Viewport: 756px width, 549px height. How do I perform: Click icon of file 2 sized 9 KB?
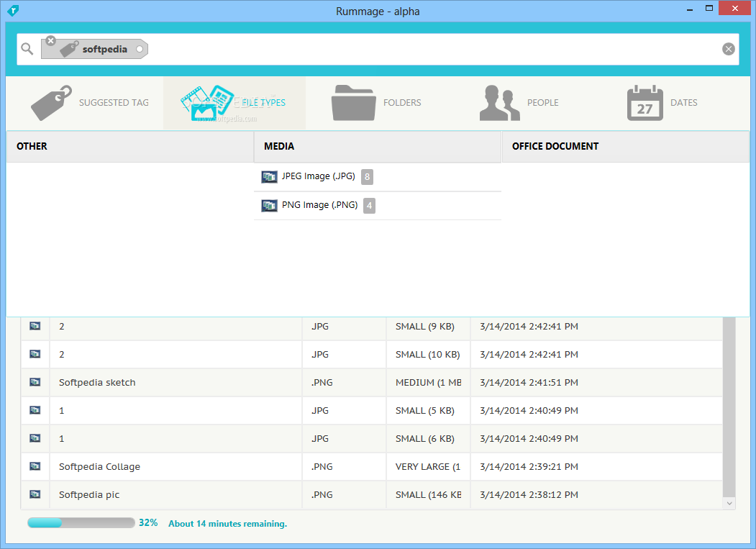[x=35, y=326]
